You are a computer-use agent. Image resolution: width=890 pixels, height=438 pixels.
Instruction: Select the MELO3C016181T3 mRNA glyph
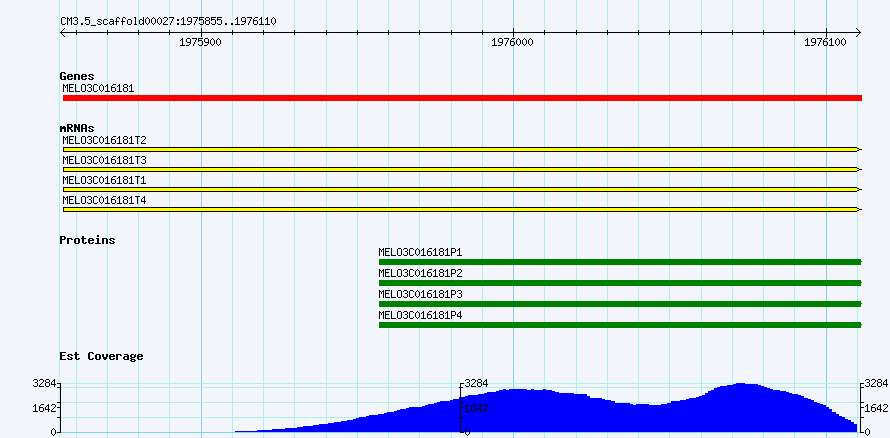pos(462,169)
